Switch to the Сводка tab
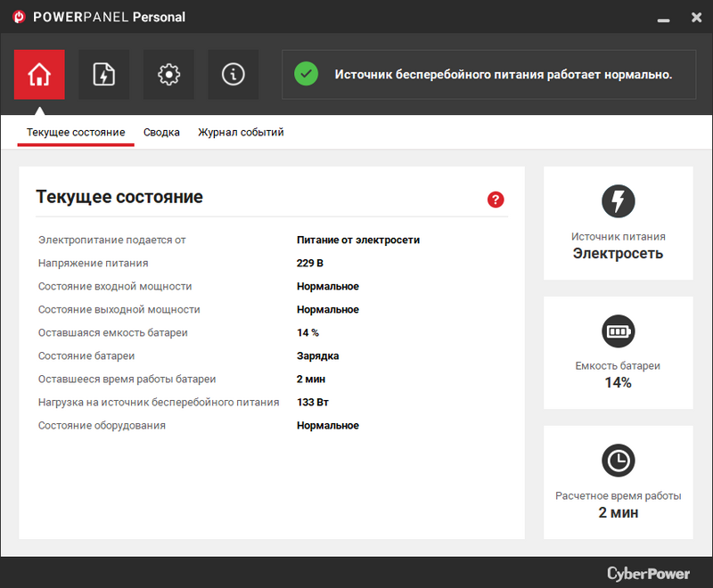 coord(161,133)
